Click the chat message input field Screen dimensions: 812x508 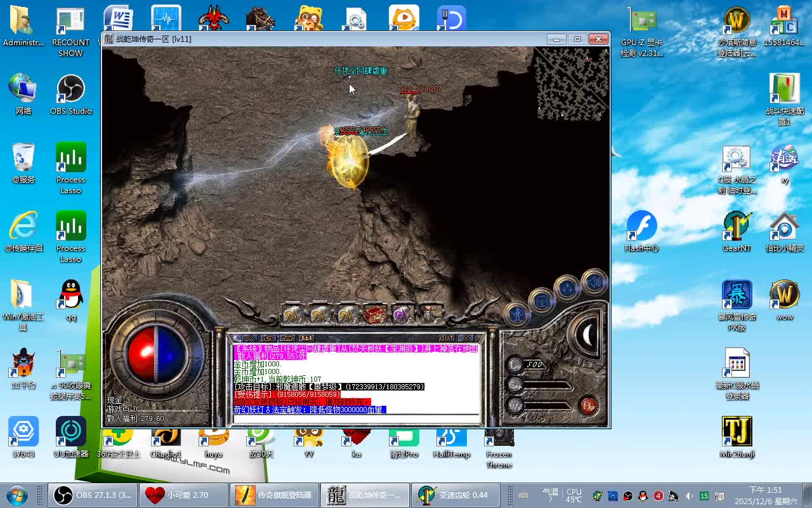[355, 418]
